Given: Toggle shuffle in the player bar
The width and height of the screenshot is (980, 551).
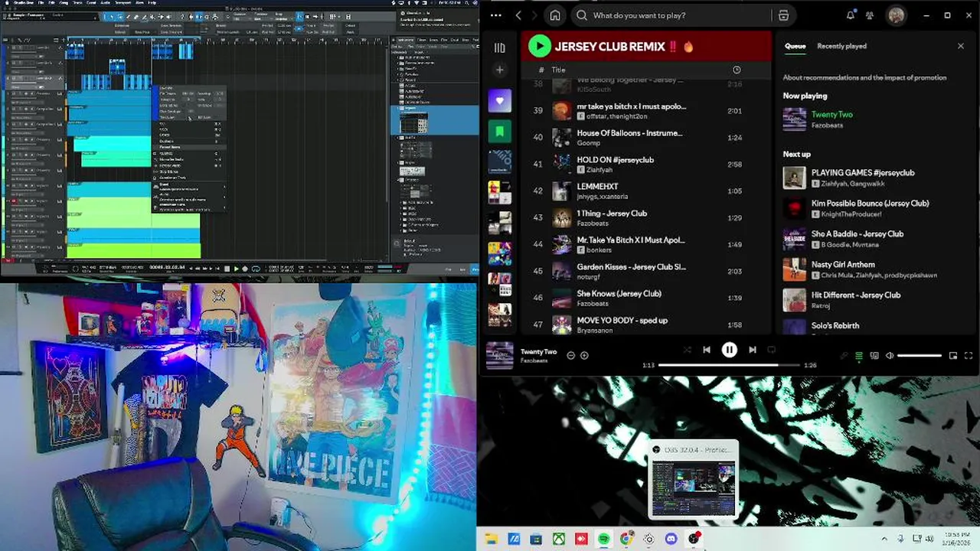Looking at the screenshot, I should [x=686, y=350].
